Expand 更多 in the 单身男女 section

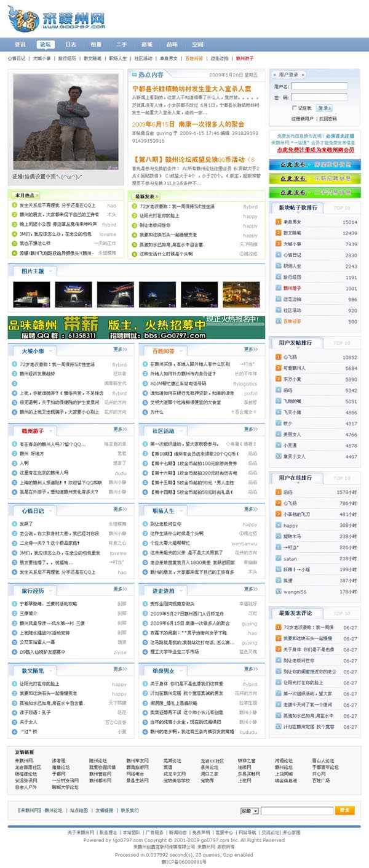coord(250,669)
